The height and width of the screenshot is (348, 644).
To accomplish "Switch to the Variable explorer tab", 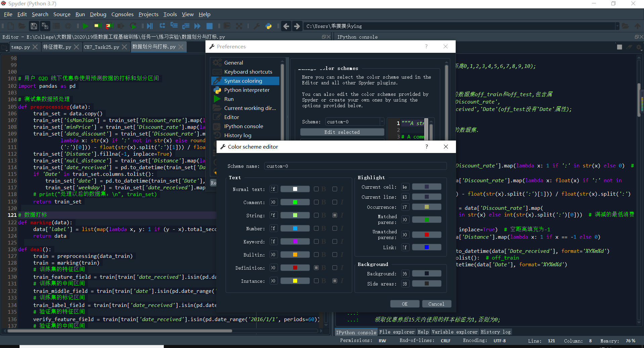I will point(455,332).
